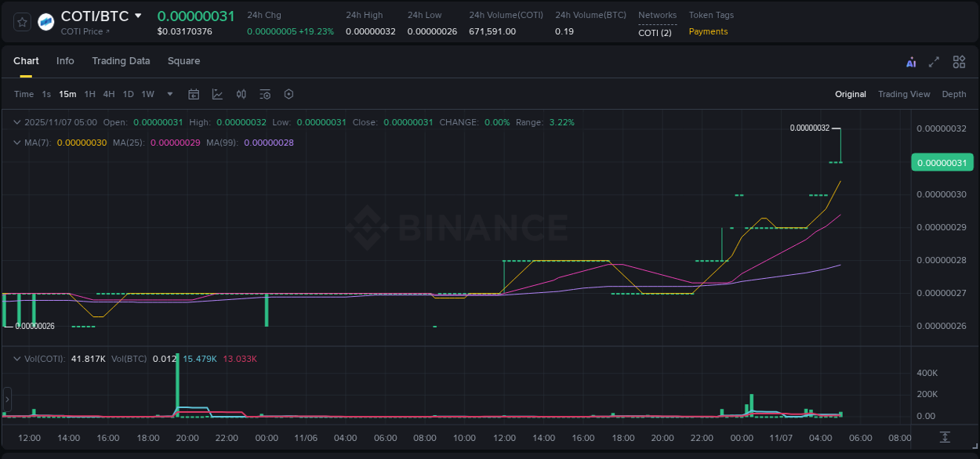Viewport: 980px width, 459px height.
Task: Open the candlestick style settings
Action: (x=241, y=94)
